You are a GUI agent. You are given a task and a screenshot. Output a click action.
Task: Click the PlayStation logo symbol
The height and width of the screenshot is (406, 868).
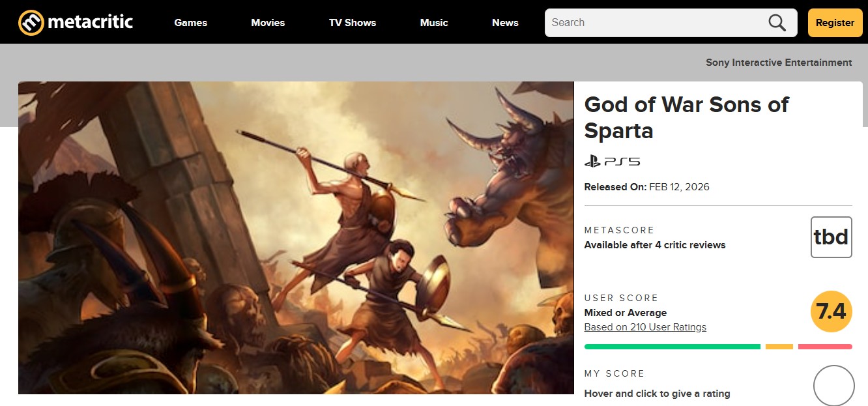pos(591,161)
